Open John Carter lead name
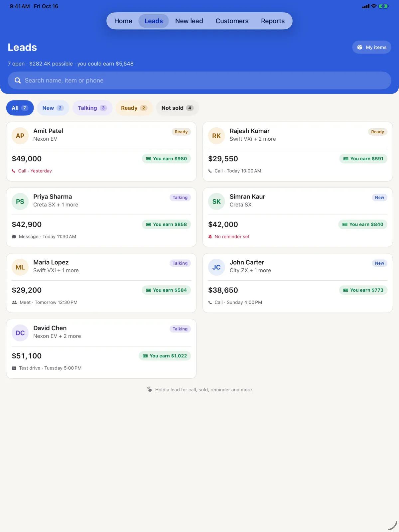Image resolution: width=399 pixels, height=532 pixels. tap(247, 262)
